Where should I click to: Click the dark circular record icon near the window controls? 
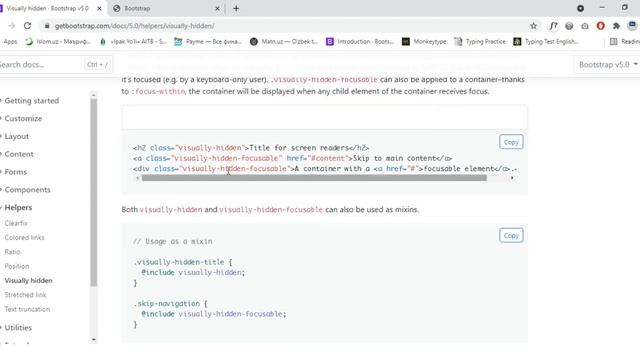tap(580, 8)
